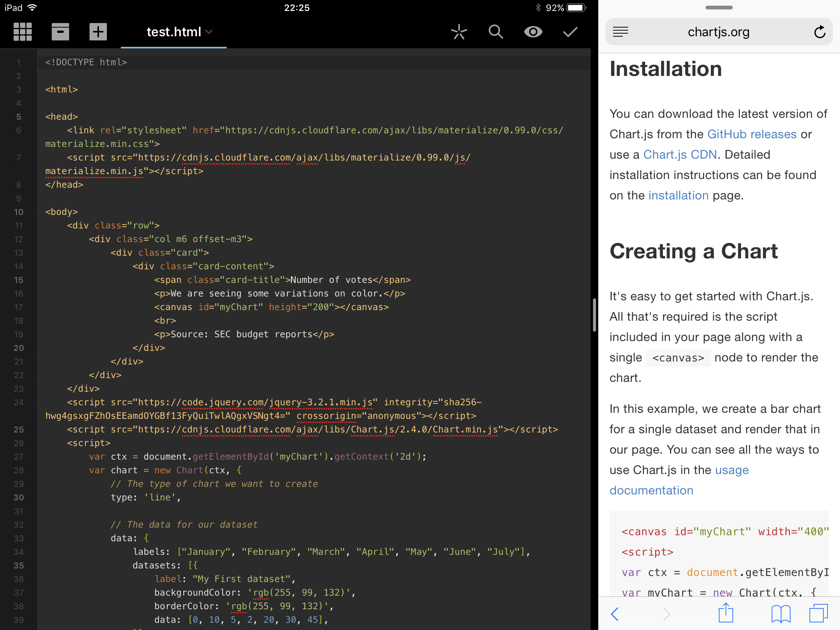Image resolution: width=840 pixels, height=630 pixels.
Task: Tap the 22:25 clock in status bar
Action: point(297,8)
